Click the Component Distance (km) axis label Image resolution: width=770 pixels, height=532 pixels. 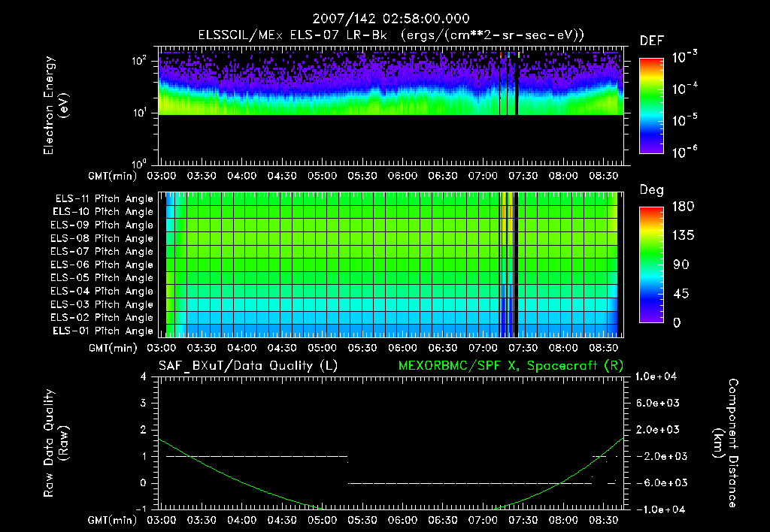(726, 443)
